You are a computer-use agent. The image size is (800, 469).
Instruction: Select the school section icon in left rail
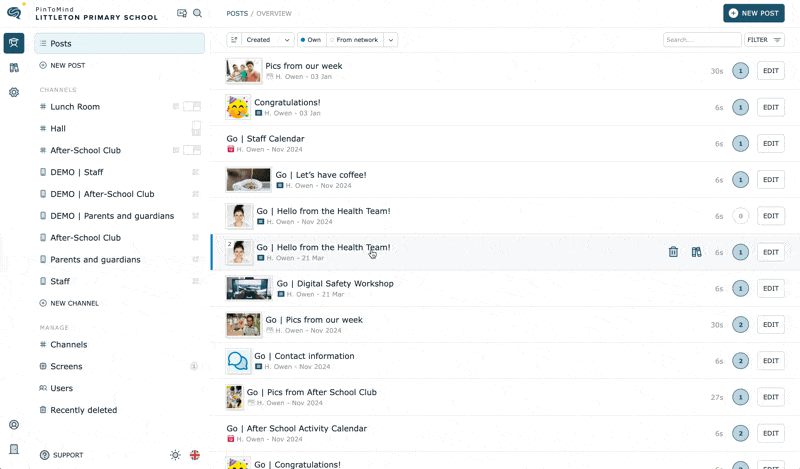coord(14,43)
